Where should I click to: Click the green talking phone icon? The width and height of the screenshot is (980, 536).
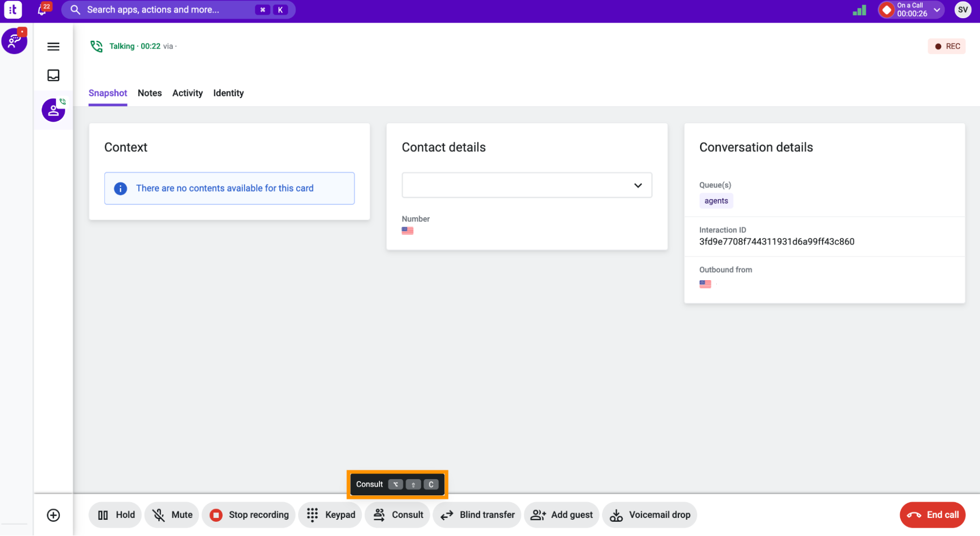97,46
